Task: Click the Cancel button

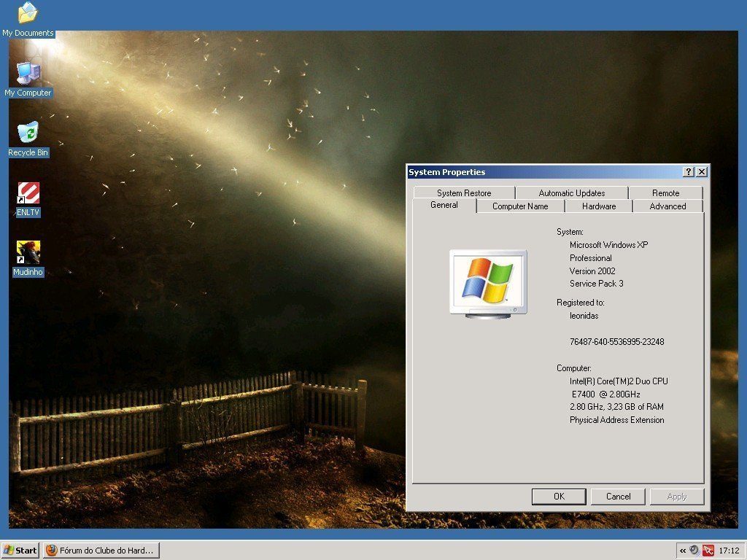Action: (618, 496)
